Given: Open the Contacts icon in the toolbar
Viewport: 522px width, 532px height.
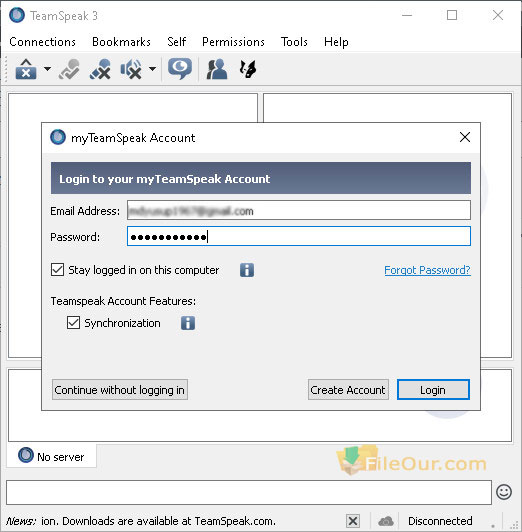Looking at the screenshot, I should click(217, 69).
